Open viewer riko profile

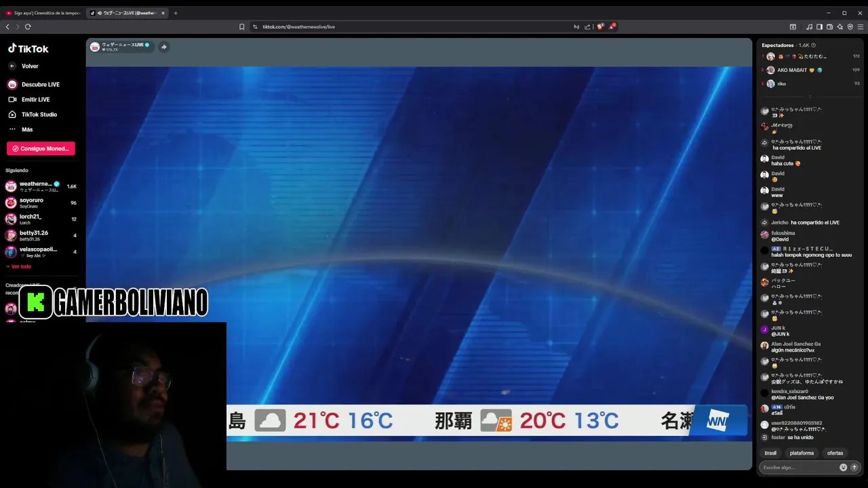pyautogui.click(x=810, y=83)
